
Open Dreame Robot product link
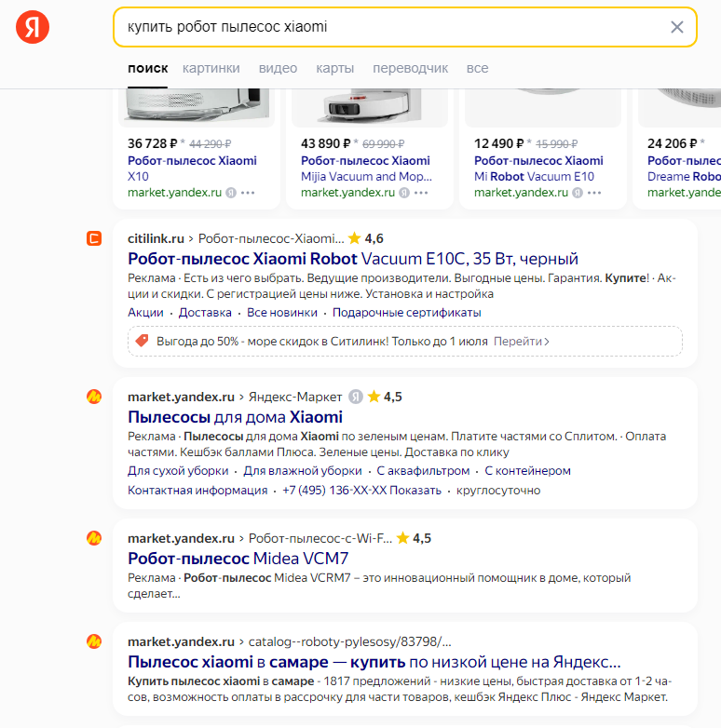(x=684, y=169)
